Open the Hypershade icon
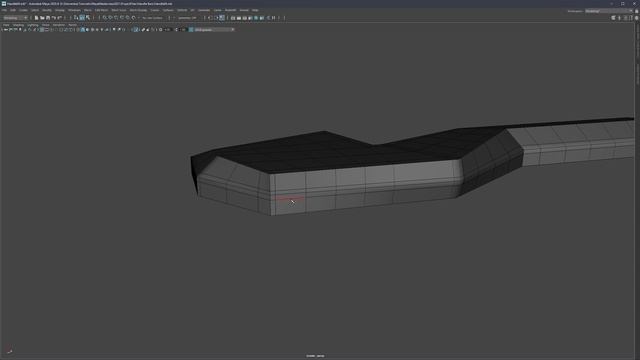This screenshot has height=360, width=640. click(x=256, y=18)
